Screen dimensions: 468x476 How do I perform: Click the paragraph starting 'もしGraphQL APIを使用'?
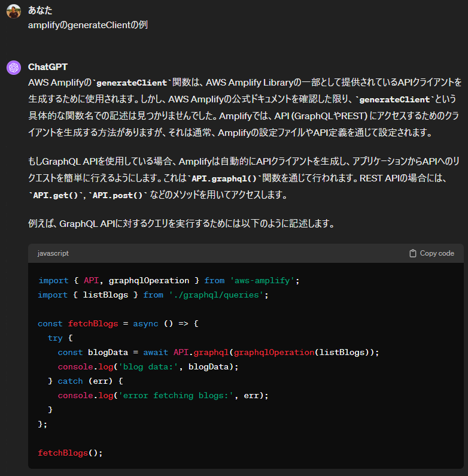tap(245, 178)
